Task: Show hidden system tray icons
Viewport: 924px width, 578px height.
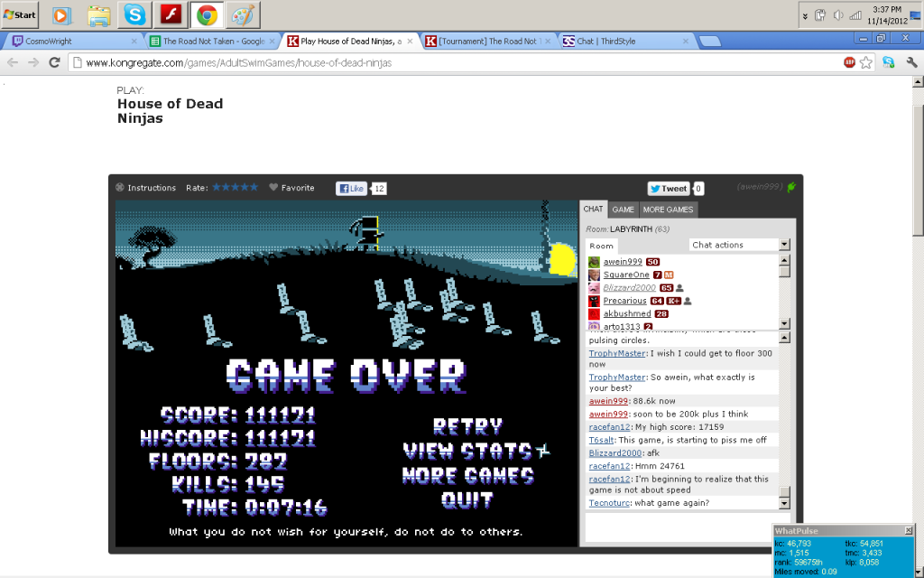Action: [x=805, y=16]
